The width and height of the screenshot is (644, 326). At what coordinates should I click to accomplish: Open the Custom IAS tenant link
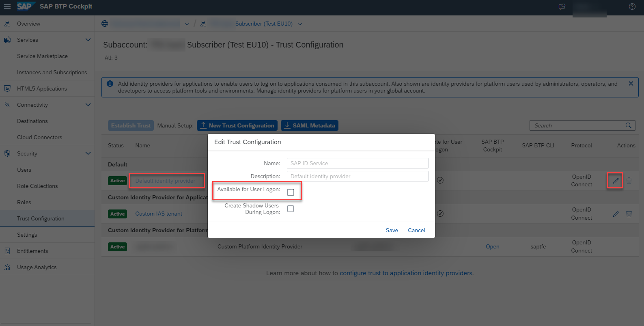point(159,214)
